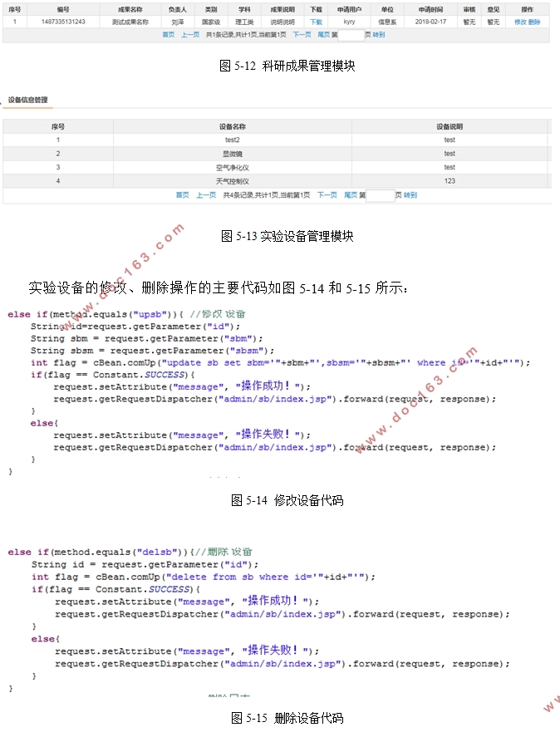Click the 123 description cell

point(449,181)
